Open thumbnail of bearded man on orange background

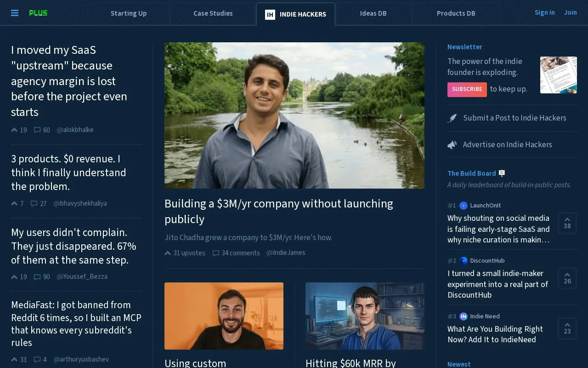[224, 316]
